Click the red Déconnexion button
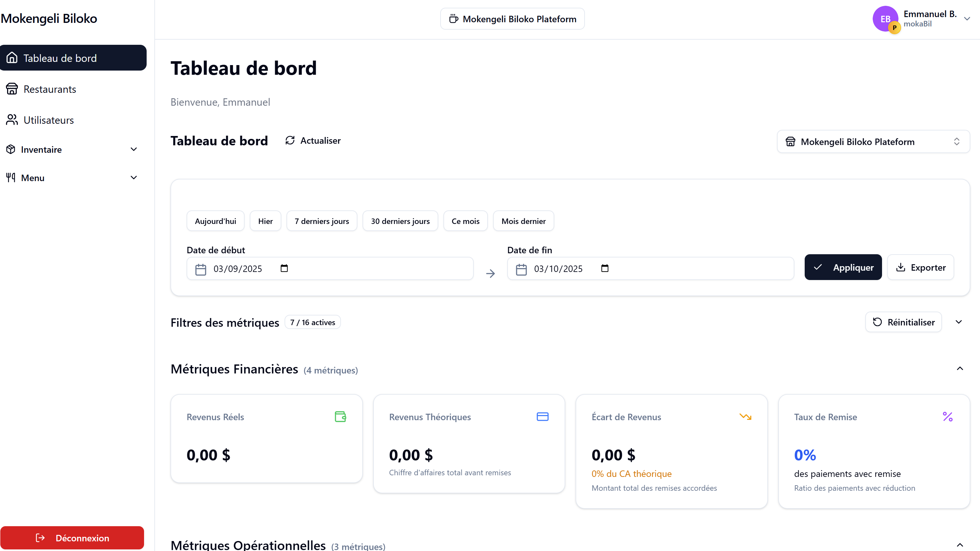This screenshot has height=551, width=980. coord(72,538)
